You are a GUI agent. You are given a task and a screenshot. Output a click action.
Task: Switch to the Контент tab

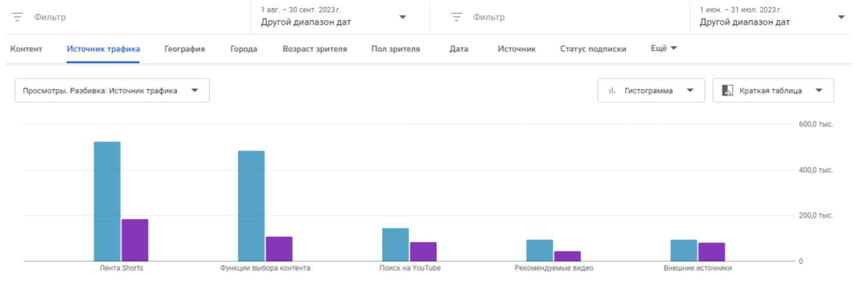pos(26,49)
